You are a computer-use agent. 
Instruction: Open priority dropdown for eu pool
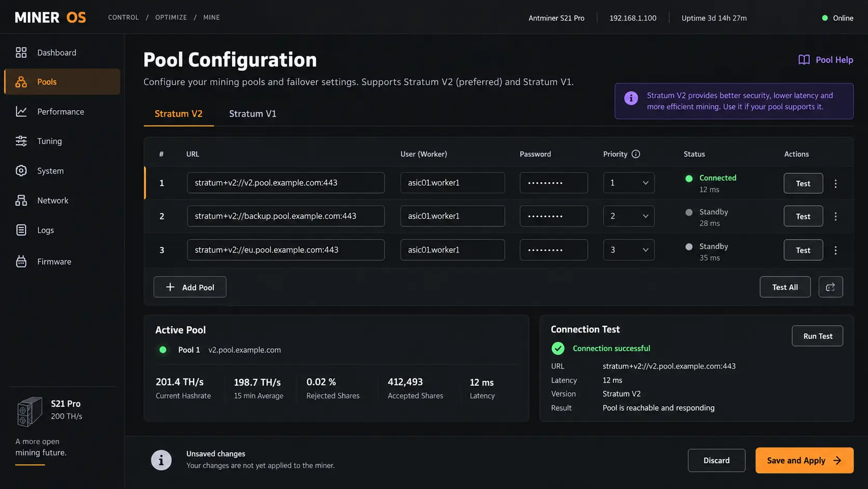(x=629, y=250)
